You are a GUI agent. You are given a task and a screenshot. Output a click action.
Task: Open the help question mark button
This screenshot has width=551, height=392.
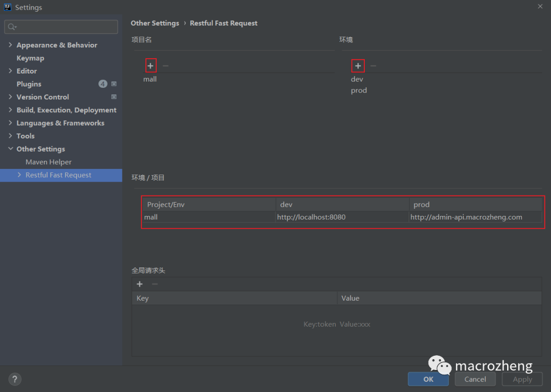[x=14, y=379]
